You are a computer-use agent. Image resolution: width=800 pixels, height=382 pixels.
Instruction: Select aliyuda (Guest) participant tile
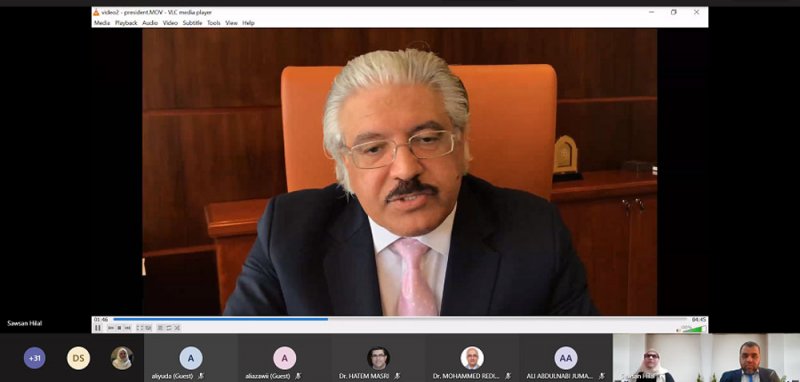pos(191,358)
